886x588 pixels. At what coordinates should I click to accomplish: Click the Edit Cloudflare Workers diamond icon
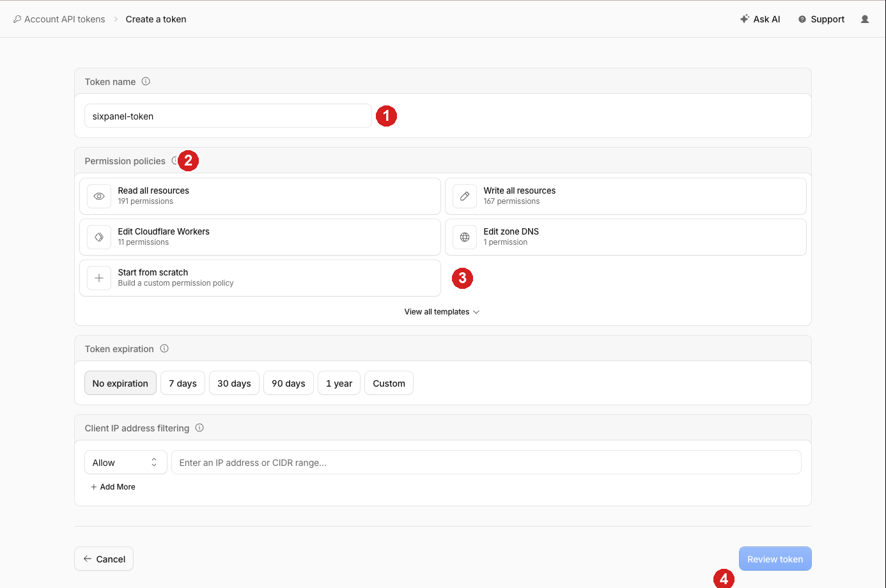pos(99,237)
